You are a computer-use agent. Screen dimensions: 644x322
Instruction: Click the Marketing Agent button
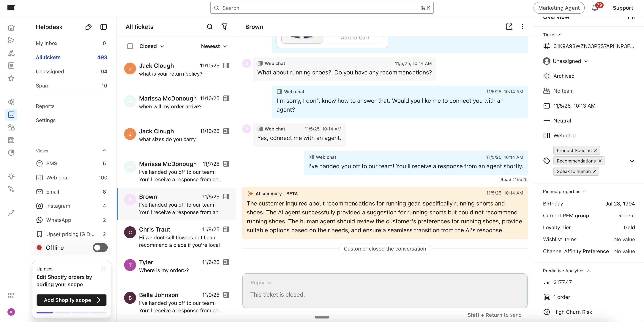(559, 8)
